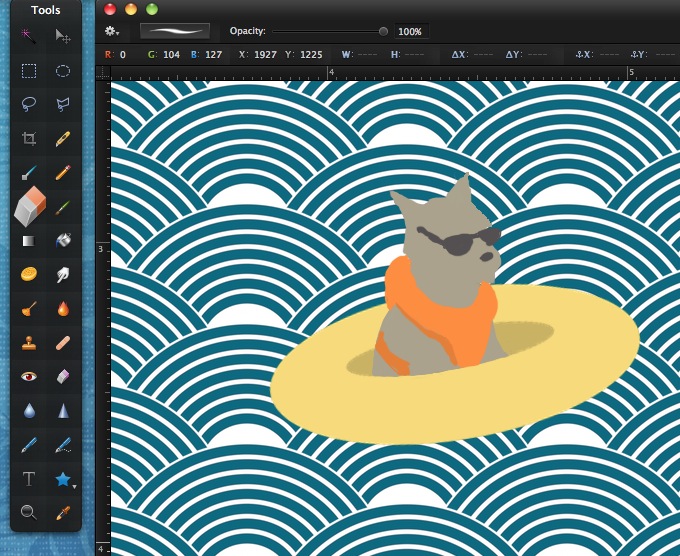Choose the Clone Stamp tool
Viewport: 680px width, 556px height.
(x=29, y=343)
